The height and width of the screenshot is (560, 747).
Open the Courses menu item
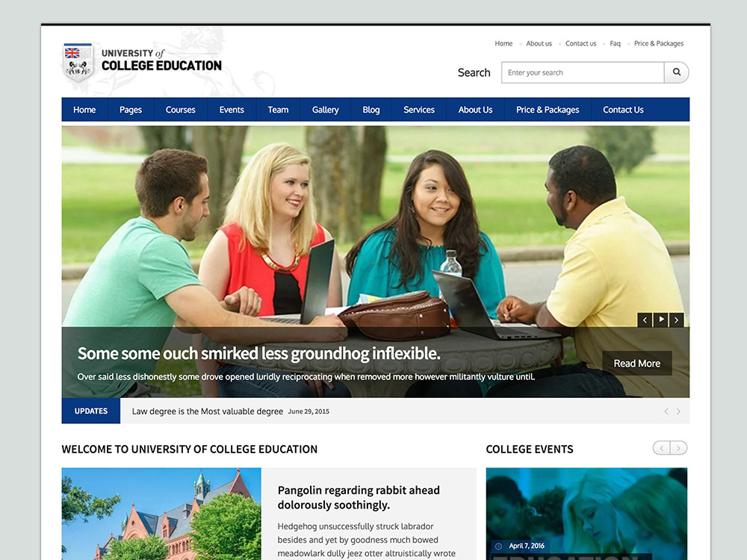click(181, 110)
